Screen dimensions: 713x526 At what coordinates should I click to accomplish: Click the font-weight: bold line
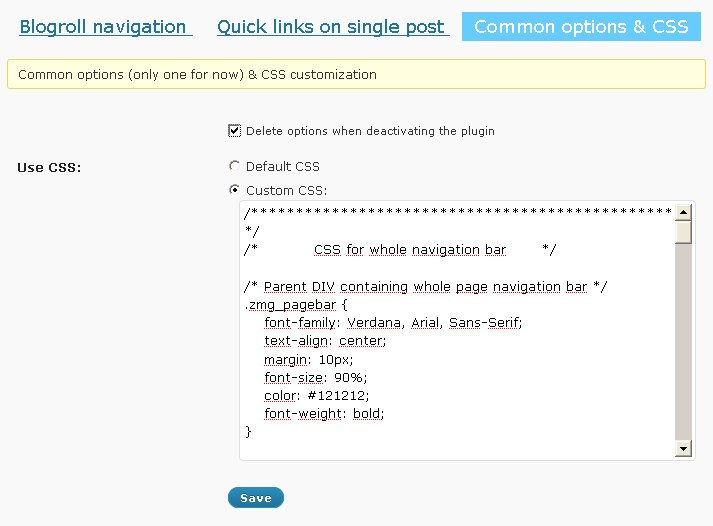pyautogui.click(x=324, y=414)
